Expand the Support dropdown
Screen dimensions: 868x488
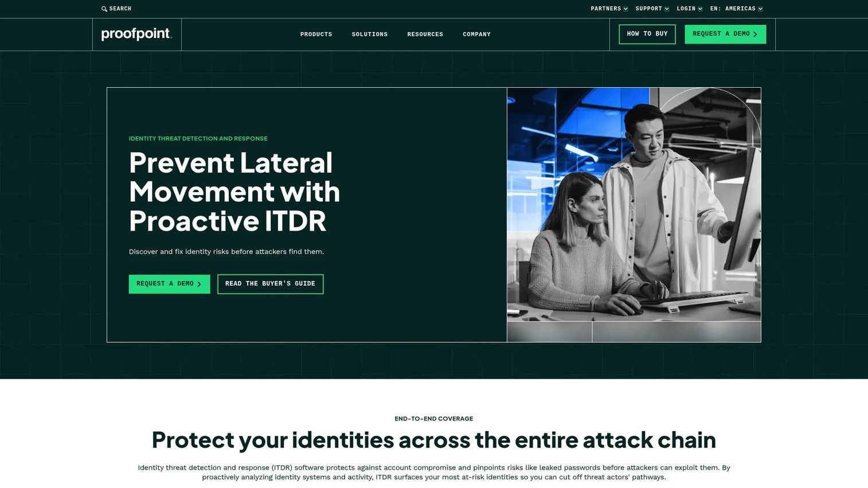652,9
